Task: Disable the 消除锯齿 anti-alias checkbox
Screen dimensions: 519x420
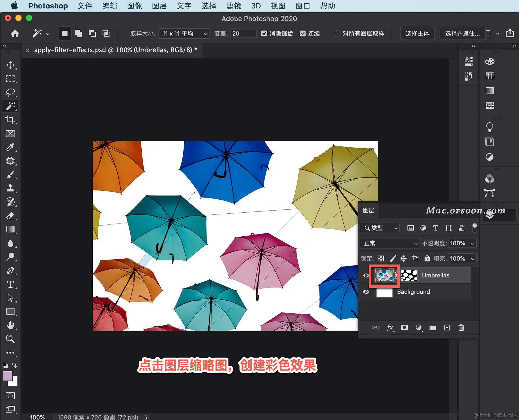Action: coord(264,33)
